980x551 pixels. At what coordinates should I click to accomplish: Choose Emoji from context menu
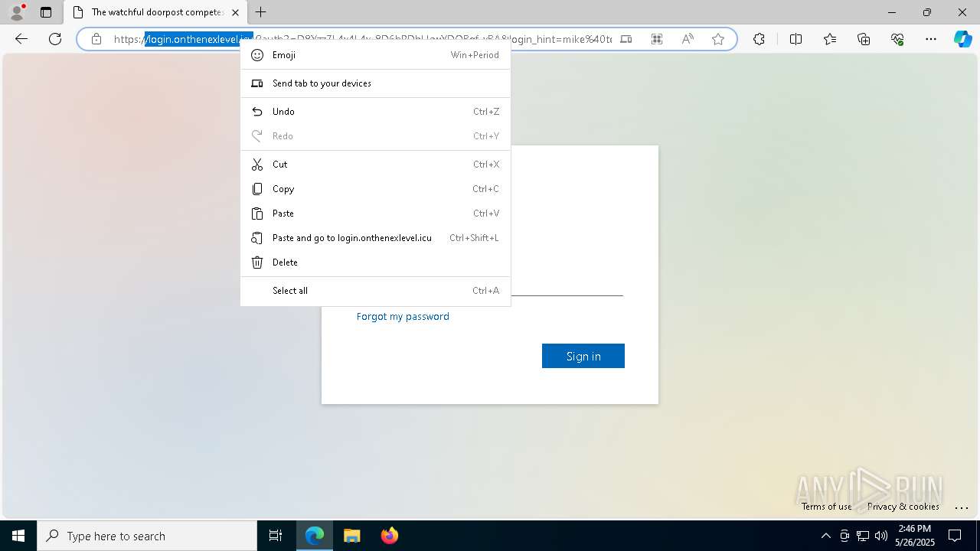pyautogui.click(x=375, y=55)
